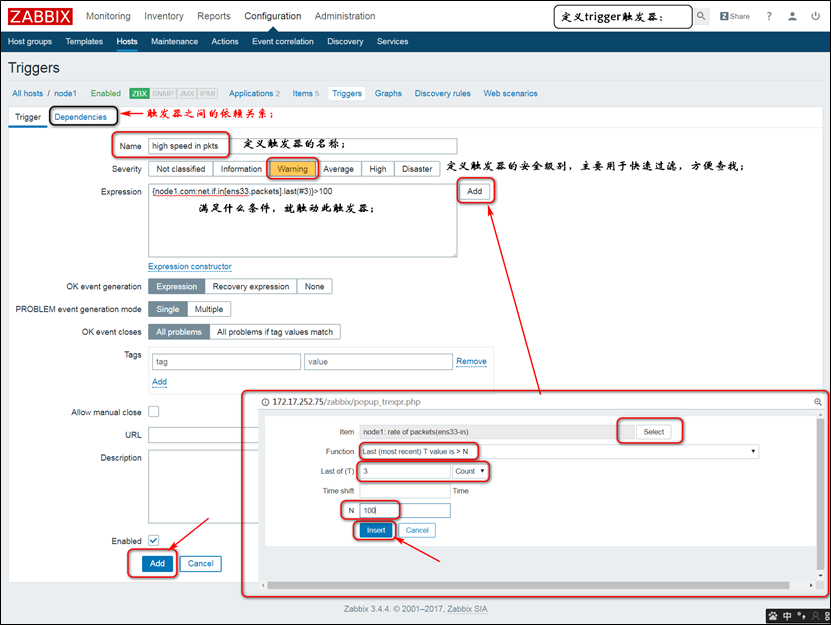Viewport: 831px width, 625px height.
Task: Go to Maintenance submenu
Action: [x=174, y=41]
